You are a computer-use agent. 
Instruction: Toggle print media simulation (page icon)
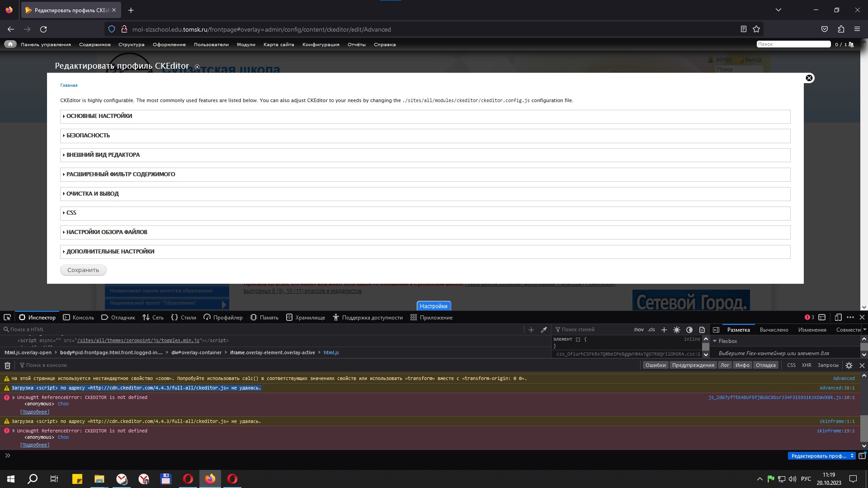click(x=702, y=330)
